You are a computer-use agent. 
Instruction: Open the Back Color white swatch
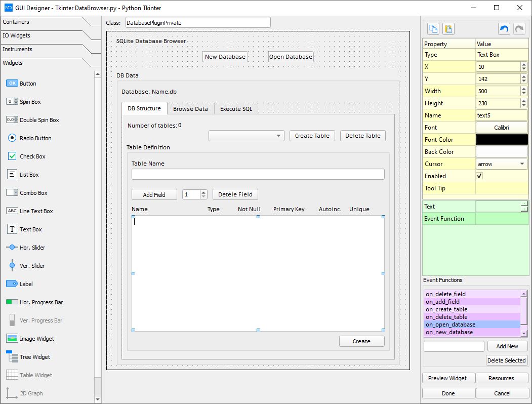pos(502,152)
